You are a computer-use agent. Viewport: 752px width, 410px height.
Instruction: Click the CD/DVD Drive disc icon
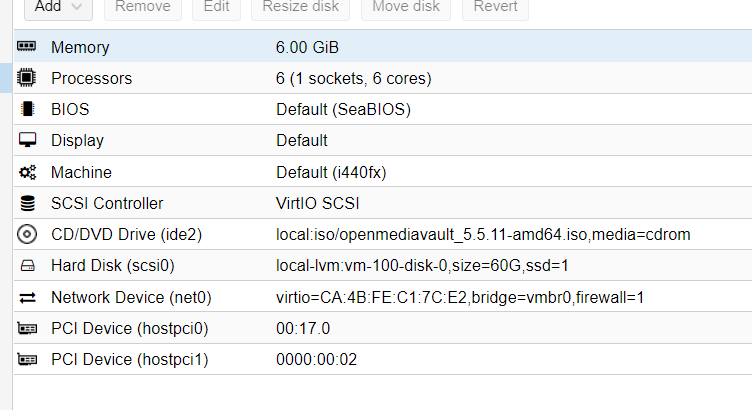coord(27,235)
